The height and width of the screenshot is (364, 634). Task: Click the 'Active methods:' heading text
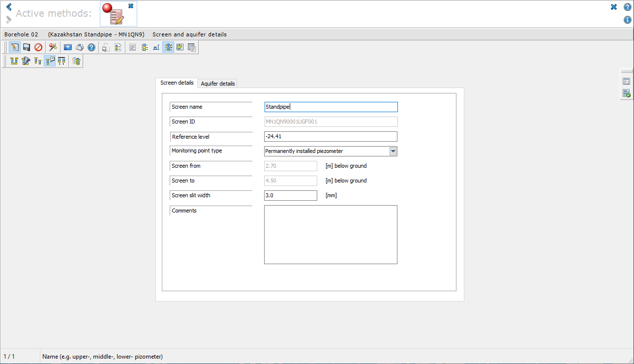pyautogui.click(x=54, y=13)
